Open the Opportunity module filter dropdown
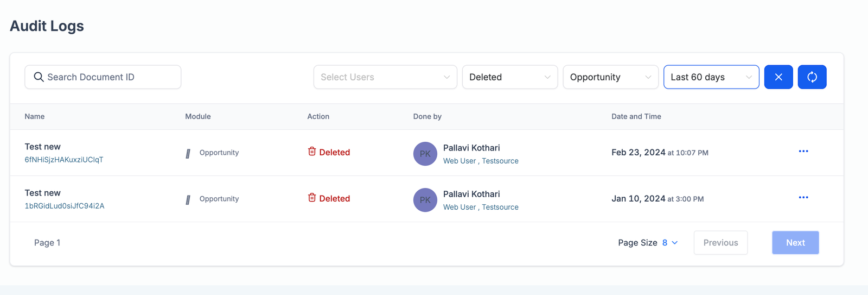The width and height of the screenshot is (868, 295). point(610,77)
